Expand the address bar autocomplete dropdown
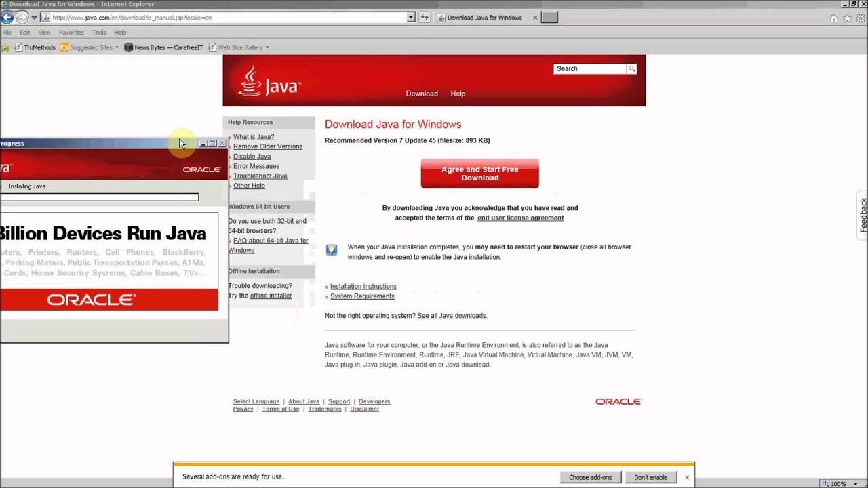The height and width of the screenshot is (488, 868). [410, 18]
